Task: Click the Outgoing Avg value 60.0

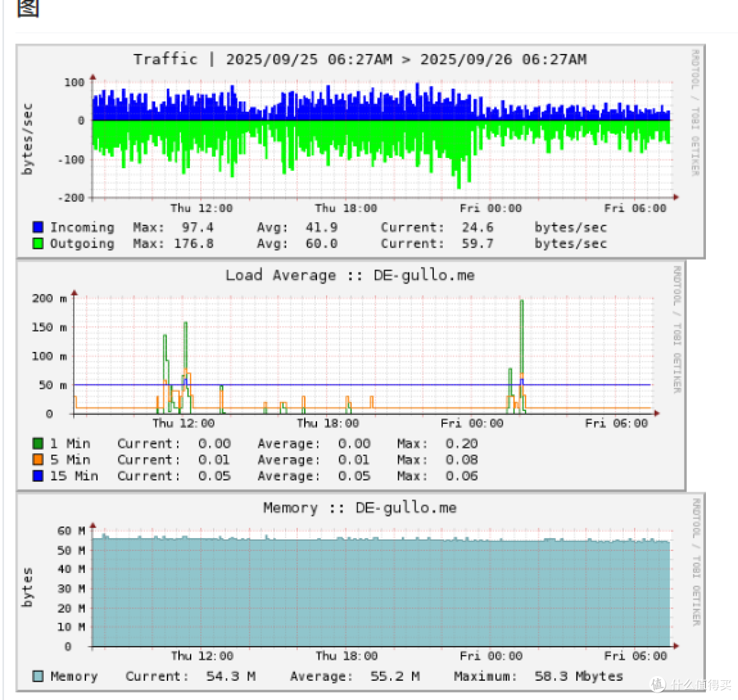Action: pos(321,243)
